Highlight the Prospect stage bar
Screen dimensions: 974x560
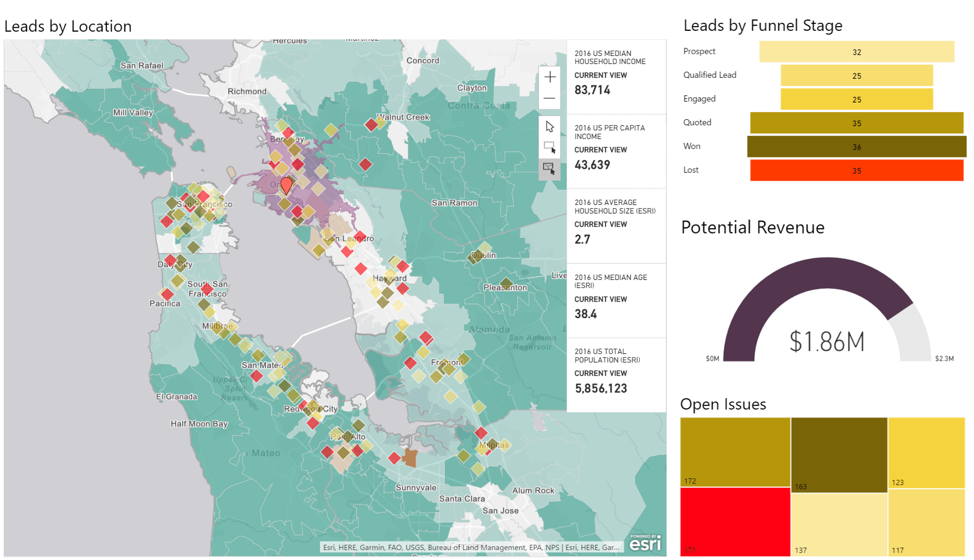856,52
